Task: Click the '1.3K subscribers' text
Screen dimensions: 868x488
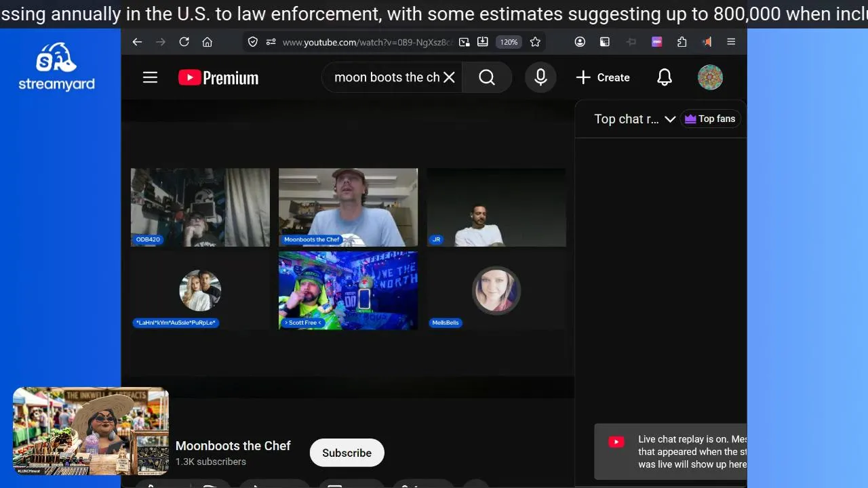Action: pyautogui.click(x=211, y=462)
